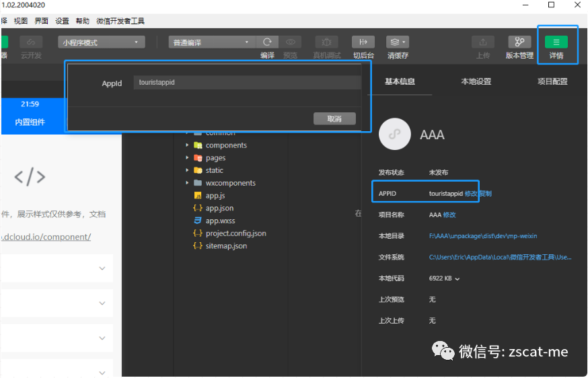Open local directory path F:\AAA\unpackage link
588x378 pixels.
[x=483, y=236]
